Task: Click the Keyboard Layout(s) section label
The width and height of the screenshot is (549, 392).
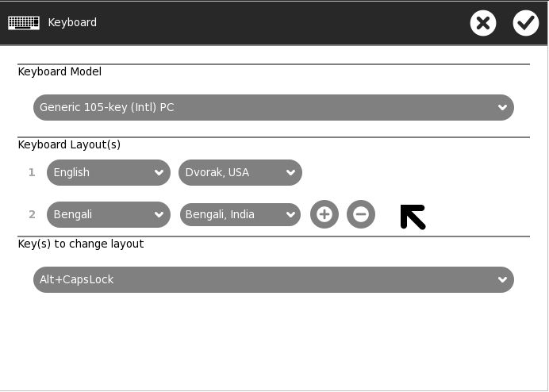Action: pos(69,144)
